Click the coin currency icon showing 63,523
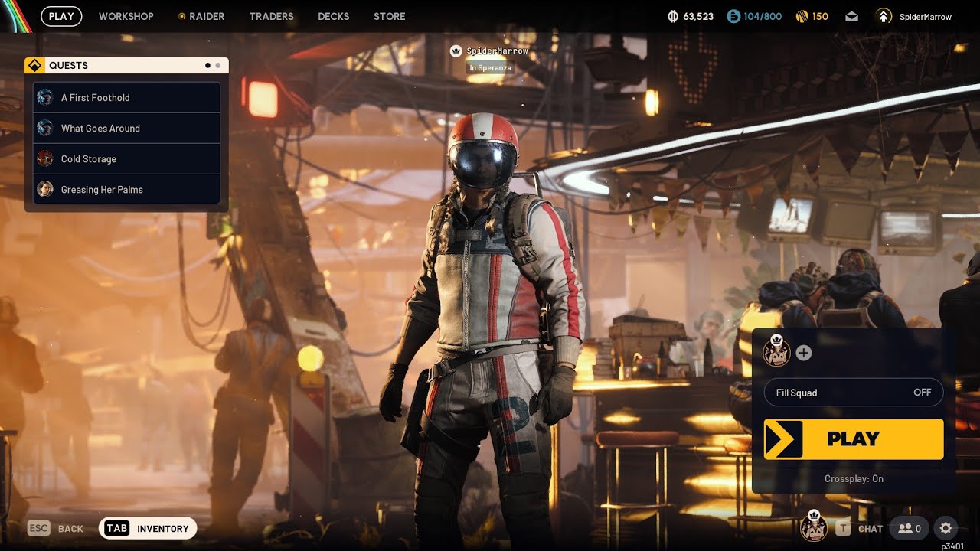This screenshot has width=980, height=551. pyautogui.click(x=674, y=16)
